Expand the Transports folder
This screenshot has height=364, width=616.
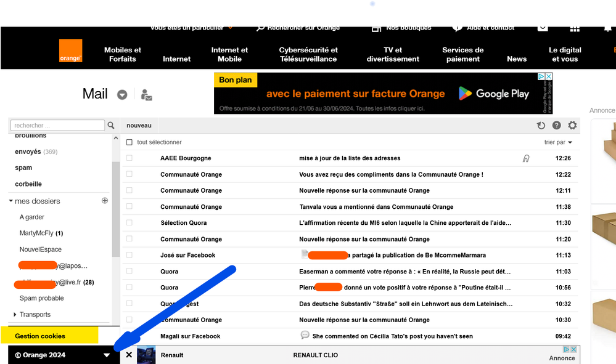(15, 315)
